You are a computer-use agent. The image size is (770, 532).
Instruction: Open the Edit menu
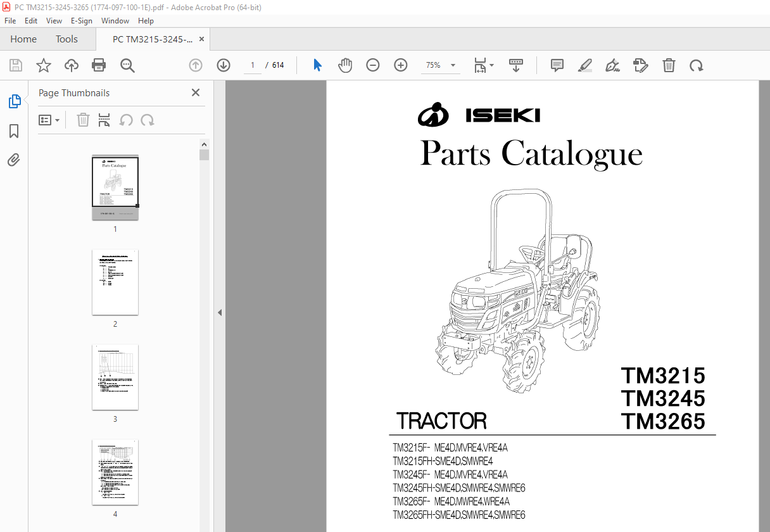coord(31,21)
